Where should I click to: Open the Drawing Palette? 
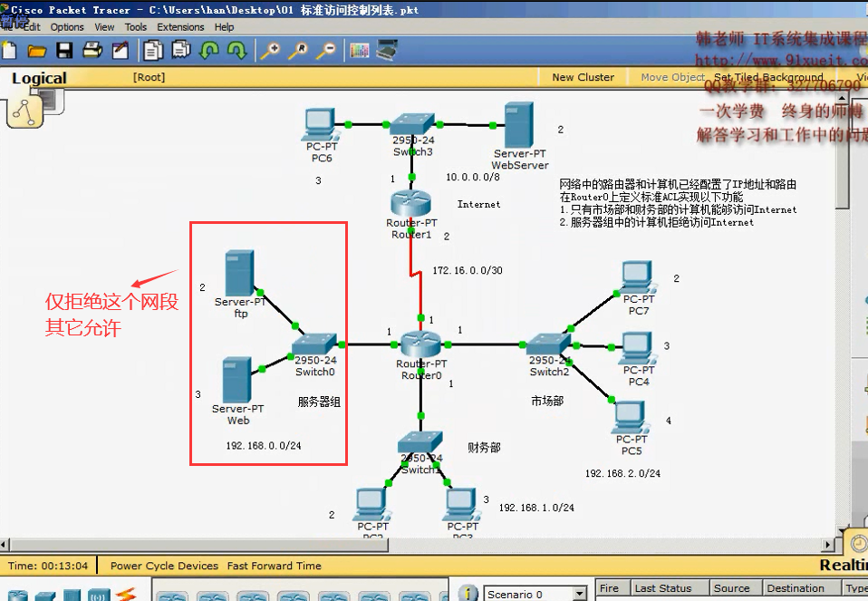click(360, 51)
